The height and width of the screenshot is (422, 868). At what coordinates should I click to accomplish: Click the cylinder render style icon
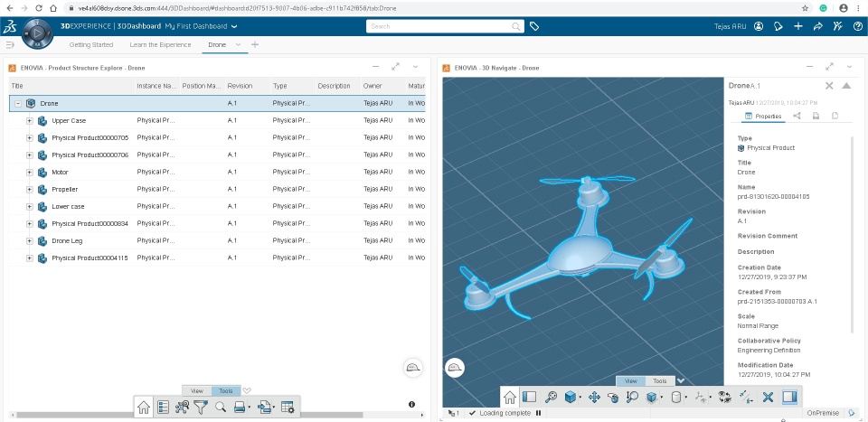pyautogui.click(x=676, y=397)
